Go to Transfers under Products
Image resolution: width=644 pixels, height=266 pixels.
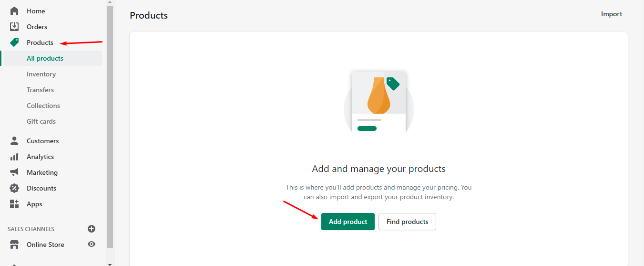(x=40, y=90)
